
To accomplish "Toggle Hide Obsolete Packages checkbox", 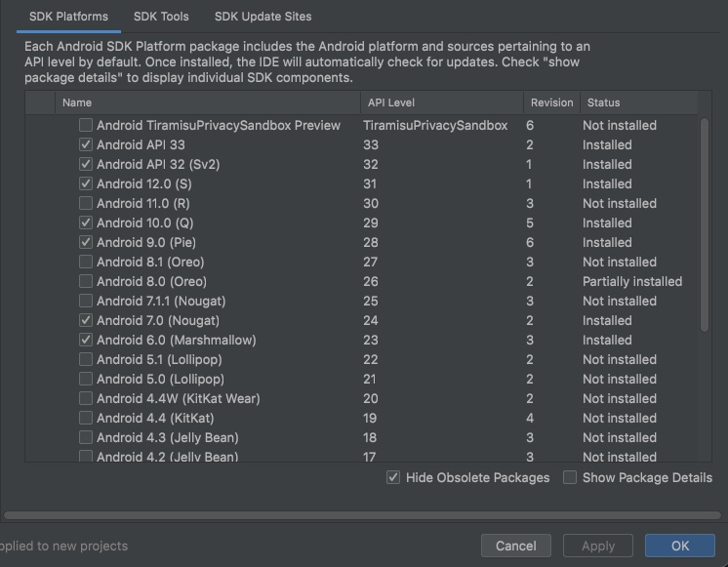I will pos(393,478).
